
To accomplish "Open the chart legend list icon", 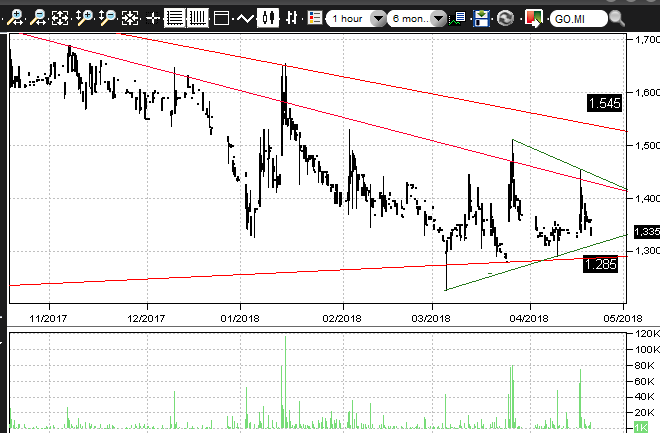I will point(314,18).
